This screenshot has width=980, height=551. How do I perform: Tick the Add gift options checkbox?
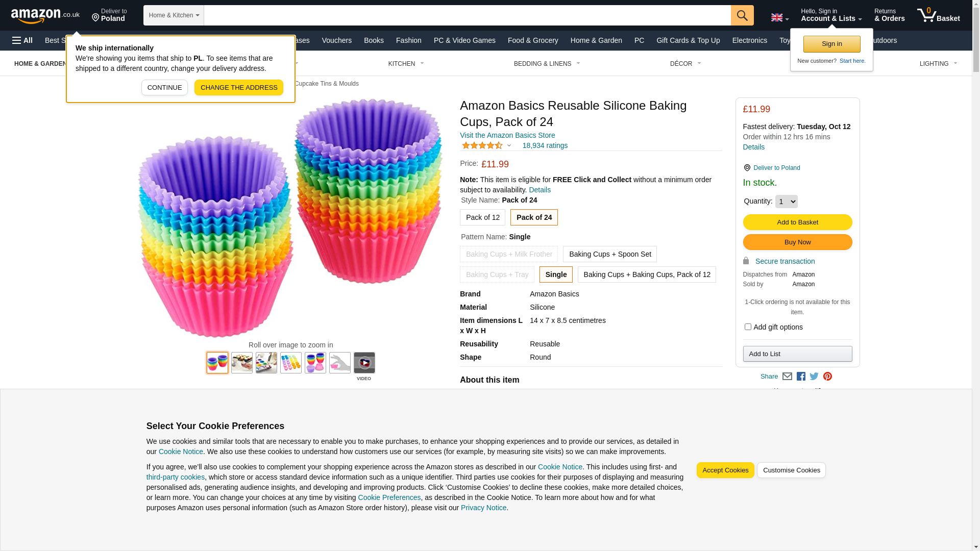tap(748, 327)
